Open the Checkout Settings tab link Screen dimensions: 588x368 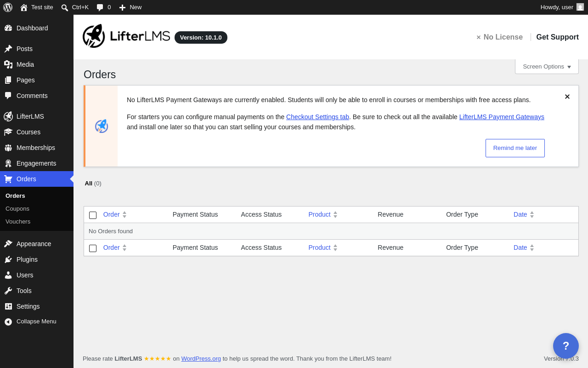click(x=317, y=117)
